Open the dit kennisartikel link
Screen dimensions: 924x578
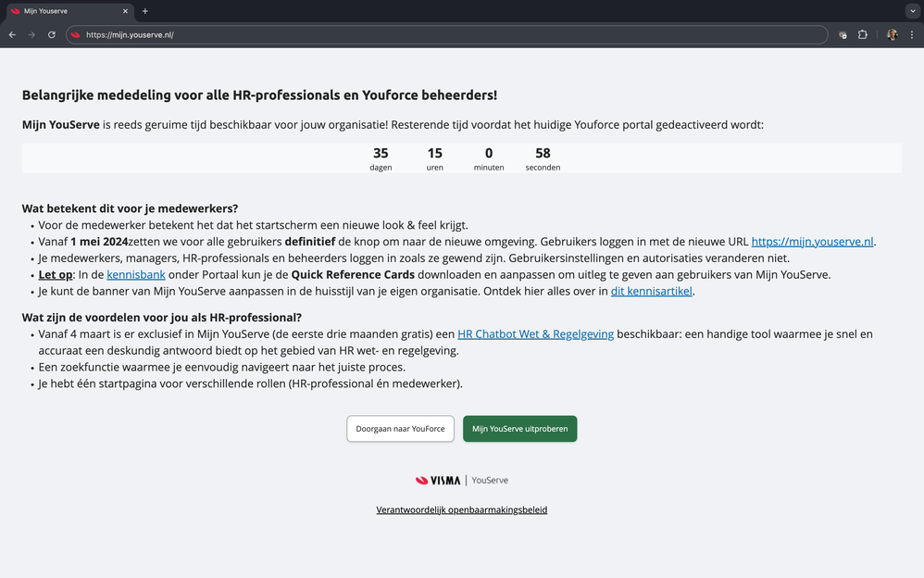[652, 292]
